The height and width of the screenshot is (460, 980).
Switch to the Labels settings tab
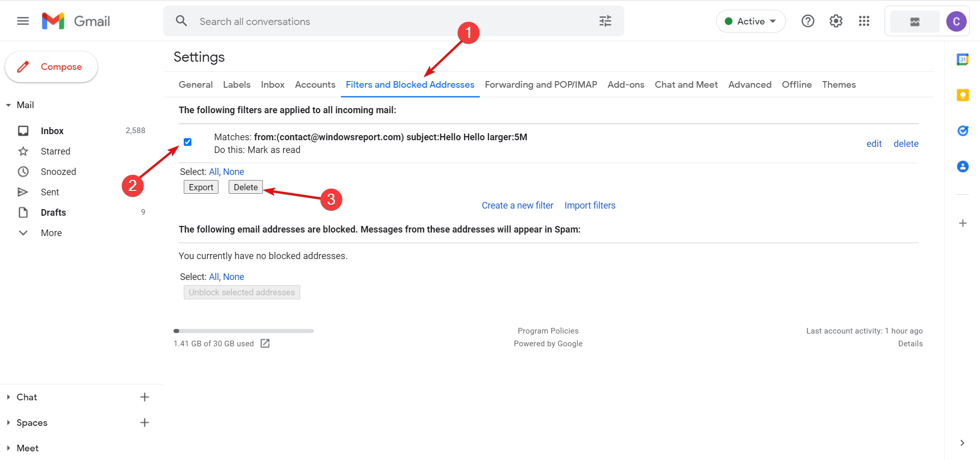237,85
